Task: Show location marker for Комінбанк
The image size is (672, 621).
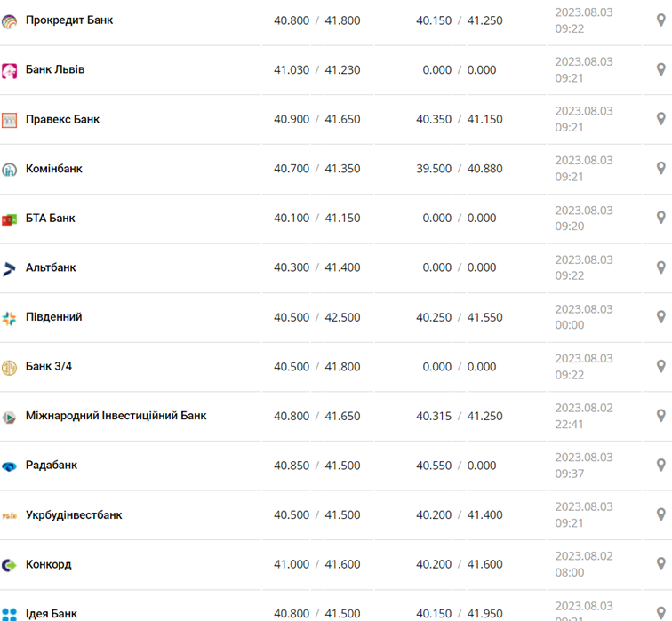Action: pyautogui.click(x=660, y=169)
